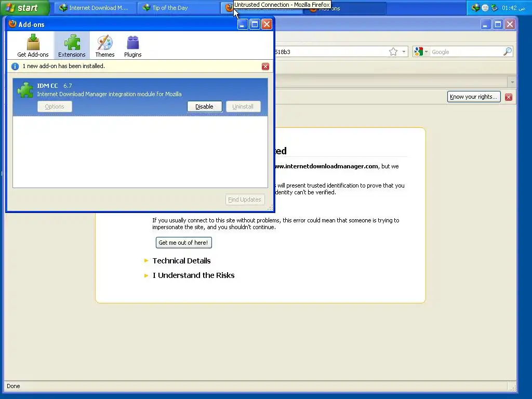Click the info icon in notification bar
532x399 pixels.
(15, 66)
